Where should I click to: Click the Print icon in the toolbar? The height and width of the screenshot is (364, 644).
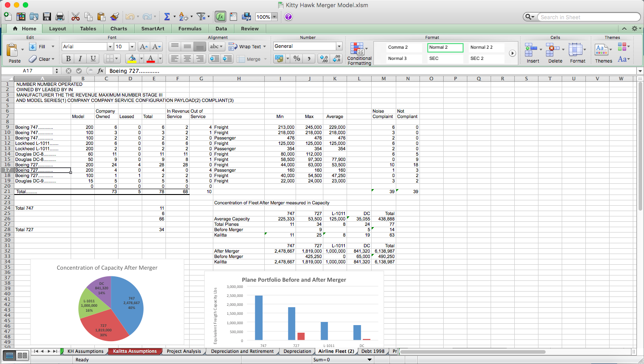point(59,17)
